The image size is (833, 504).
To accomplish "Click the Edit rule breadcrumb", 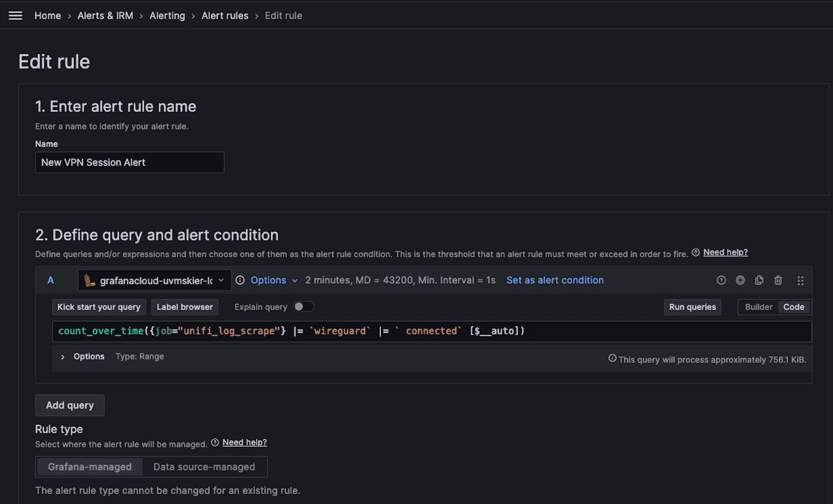I will (283, 16).
